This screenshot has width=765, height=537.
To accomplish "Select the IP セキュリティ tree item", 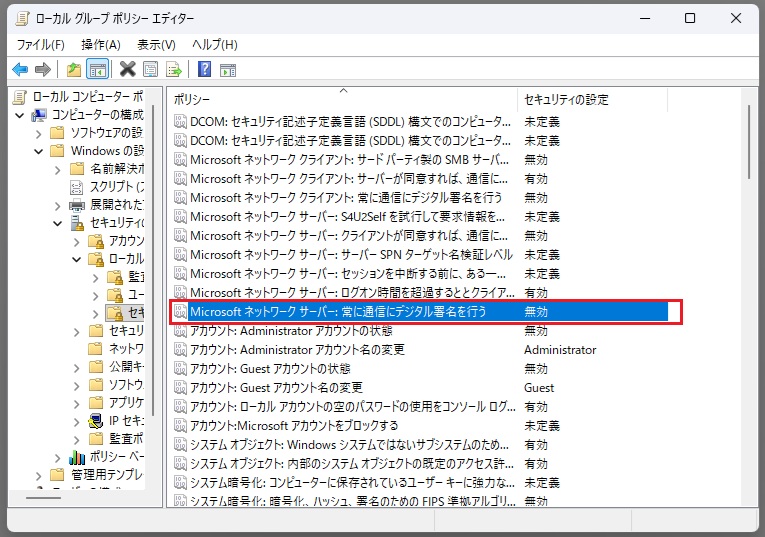I will point(126,421).
